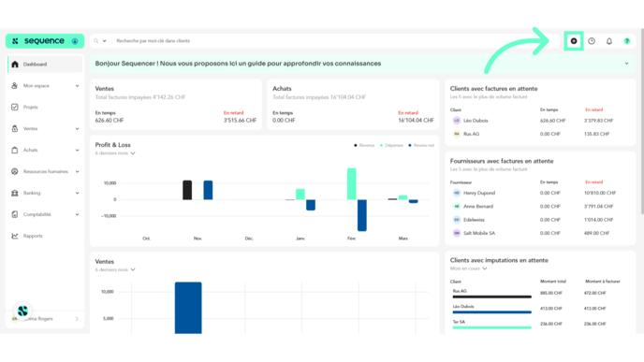Click Ter SA imputation progress bar
This screenshot has width=644, height=362.
(x=492, y=327)
